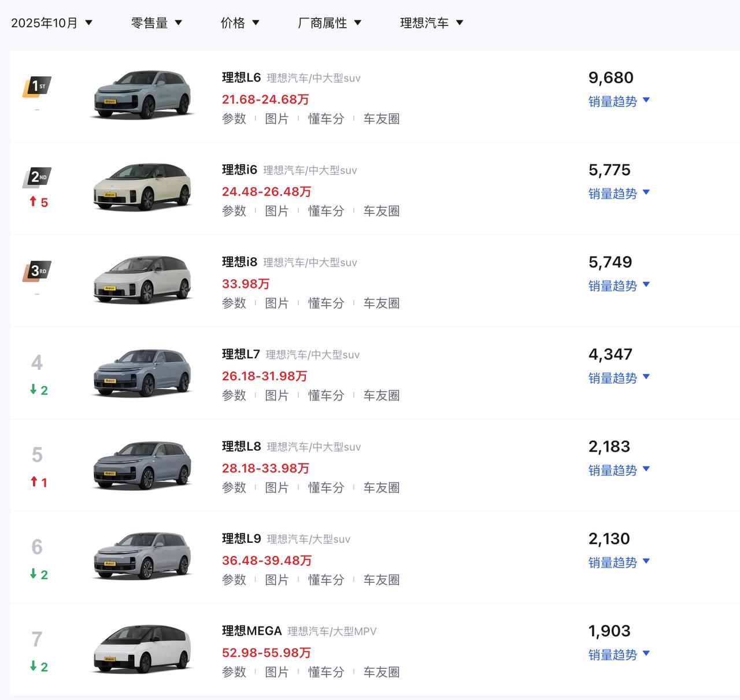Expand 销量趋势 for 理想i8

pos(619,286)
